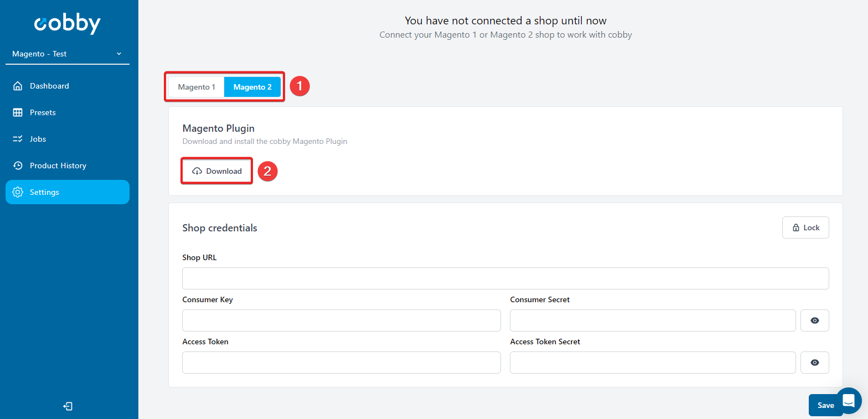Image resolution: width=868 pixels, height=419 pixels.
Task: Open the chat support widget
Action: click(849, 401)
